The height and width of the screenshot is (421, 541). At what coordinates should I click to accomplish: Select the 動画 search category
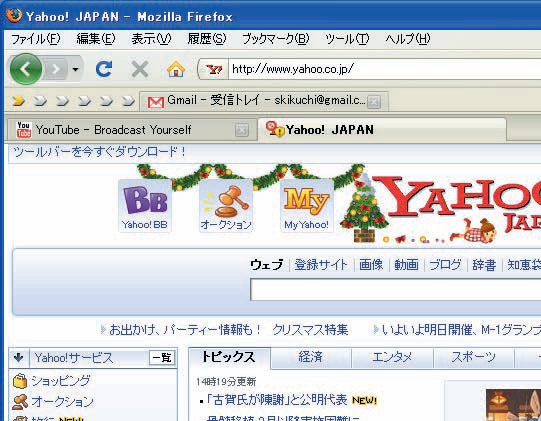click(406, 265)
